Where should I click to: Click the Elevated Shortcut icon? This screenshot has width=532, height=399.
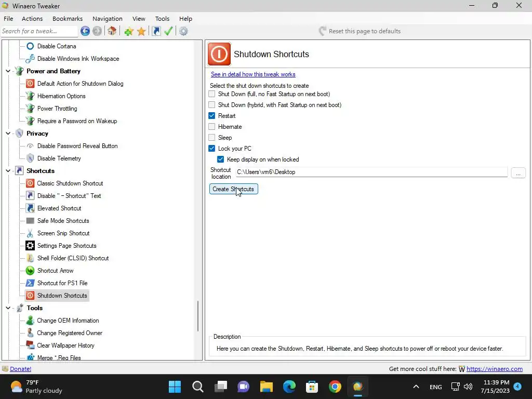click(x=30, y=208)
